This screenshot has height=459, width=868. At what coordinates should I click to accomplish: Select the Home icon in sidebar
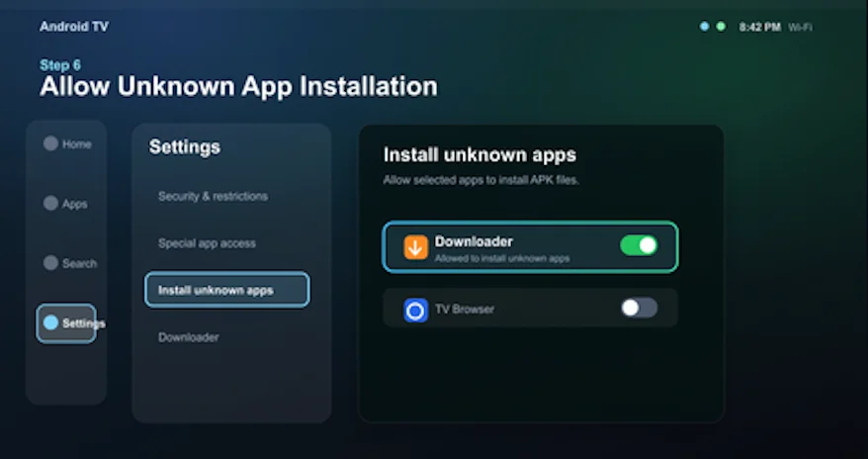click(x=51, y=143)
